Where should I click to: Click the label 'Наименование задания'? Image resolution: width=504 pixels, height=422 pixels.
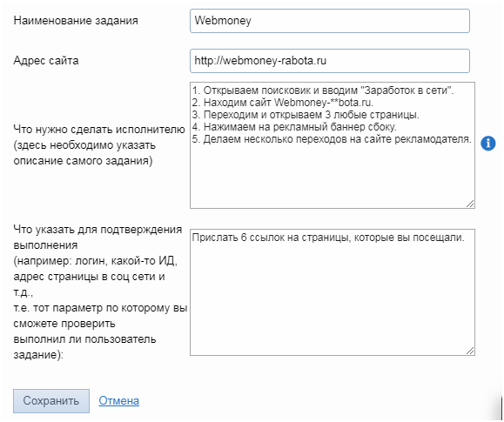[76, 21]
